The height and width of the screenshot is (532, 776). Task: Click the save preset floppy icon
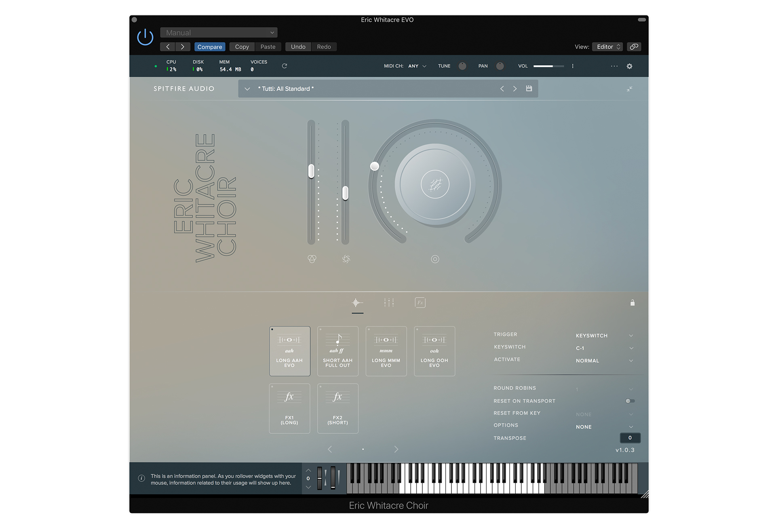(529, 89)
